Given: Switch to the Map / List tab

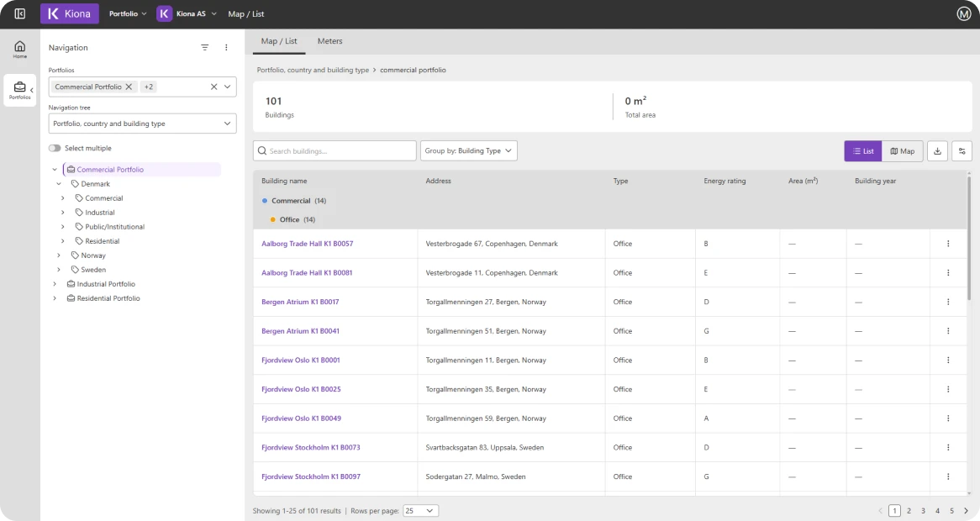Looking at the screenshot, I should 279,41.
